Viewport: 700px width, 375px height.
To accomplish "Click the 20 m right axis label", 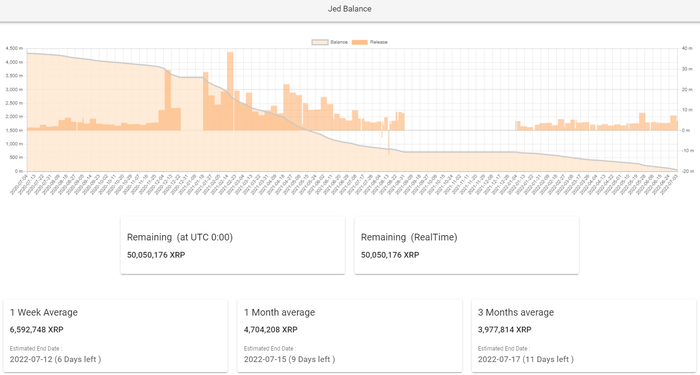I will (688, 90).
